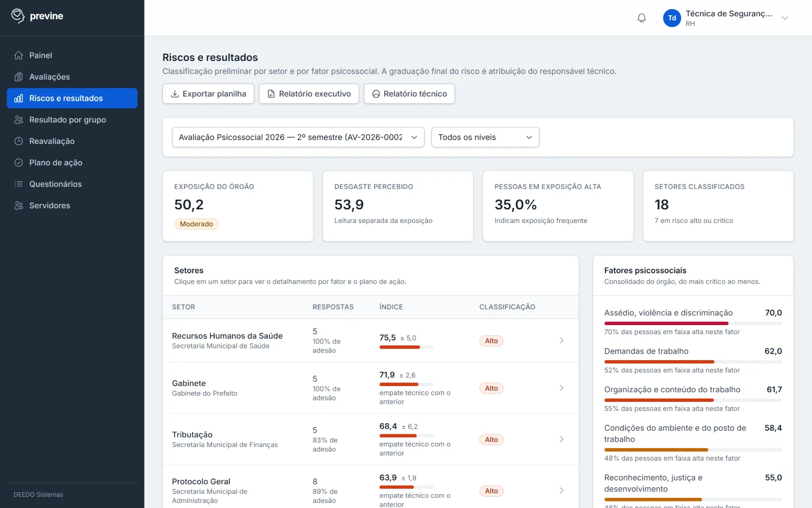Click the Exportar planilha button

pos(208,94)
